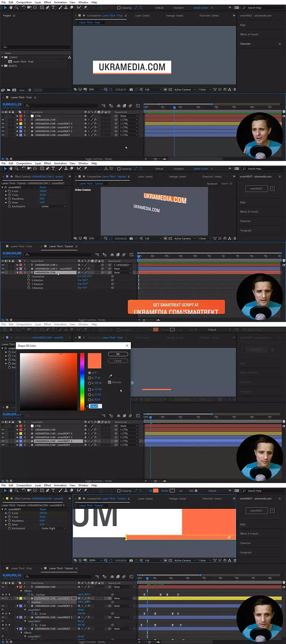Image resolution: width=286 pixels, height=644 pixels.
Task: Click the hex field showing FF6347
Action: pyautogui.click(x=96, y=406)
